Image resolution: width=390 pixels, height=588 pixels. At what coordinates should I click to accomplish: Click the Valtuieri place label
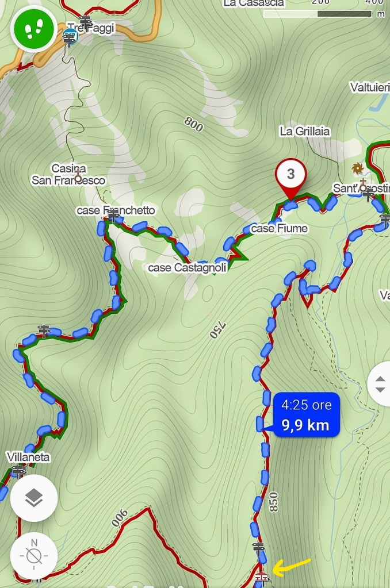(x=370, y=87)
